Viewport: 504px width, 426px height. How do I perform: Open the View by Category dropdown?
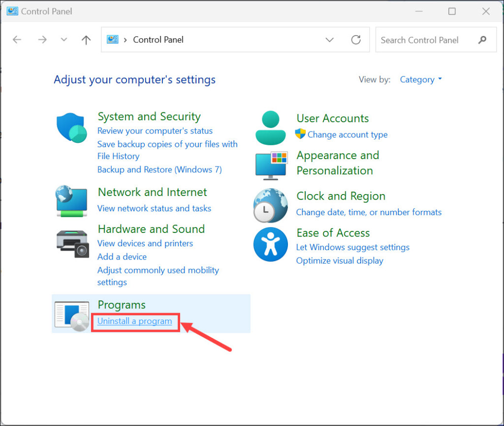421,79
